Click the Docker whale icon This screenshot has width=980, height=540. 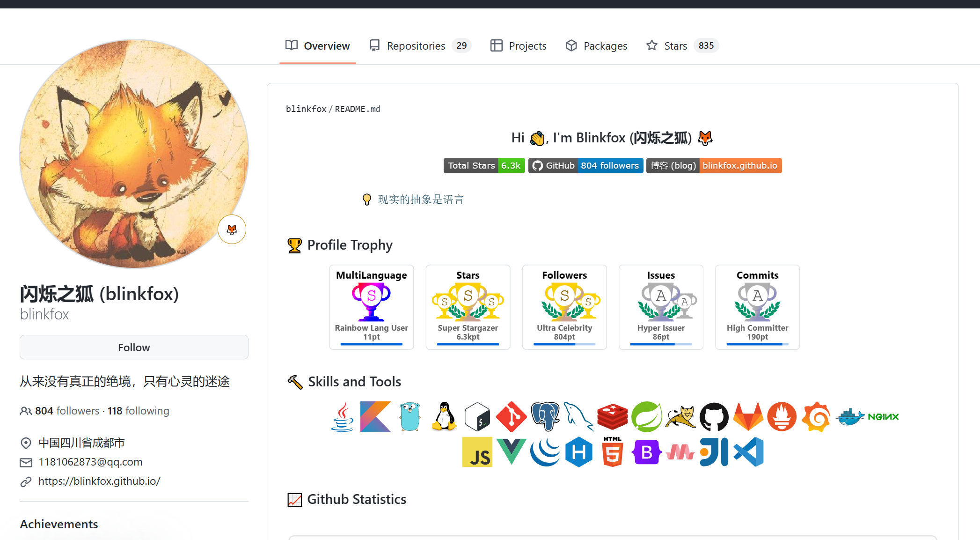(x=850, y=417)
